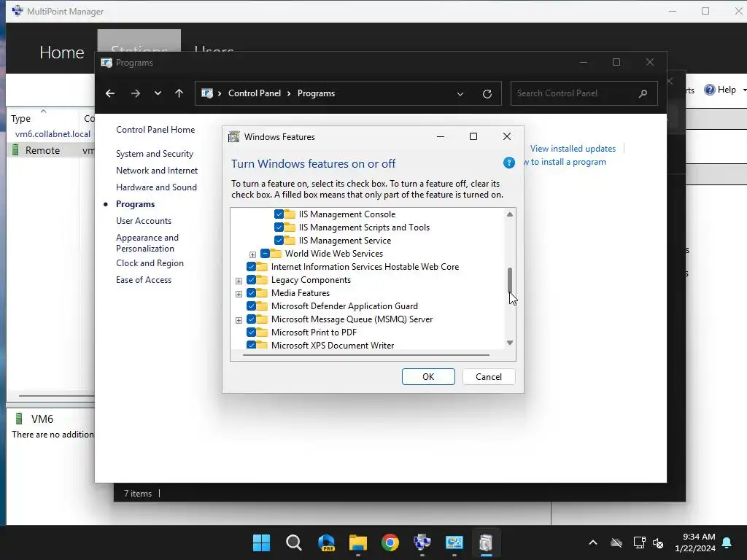Select the Remote station row in MultiPoint Manager

point(51,150)
